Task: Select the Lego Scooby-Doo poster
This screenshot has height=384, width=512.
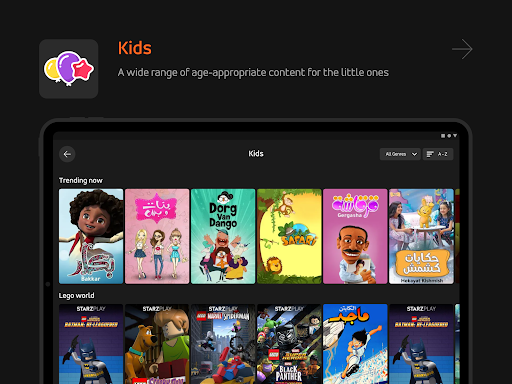Action: click(x=157, y=344)
